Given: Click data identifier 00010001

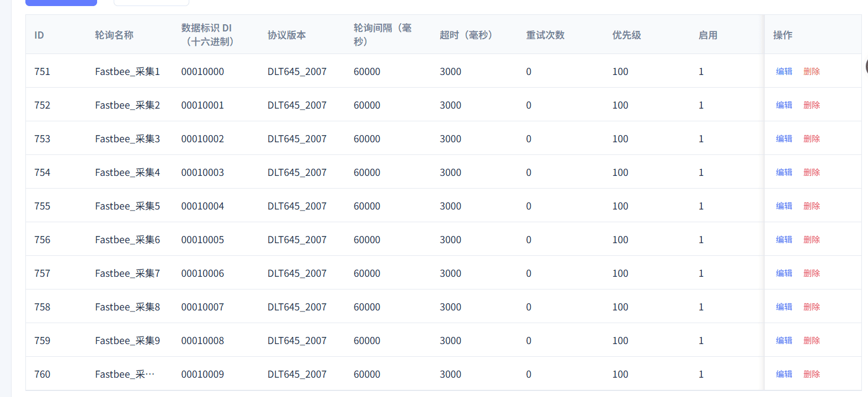Looking at the screenshot, I should [x=203, y=105].
